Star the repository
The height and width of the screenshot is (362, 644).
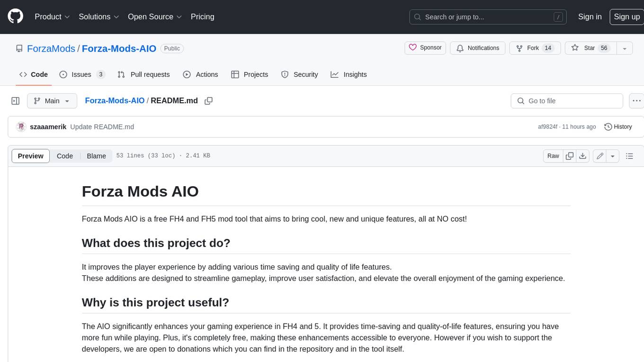[590, 48]
